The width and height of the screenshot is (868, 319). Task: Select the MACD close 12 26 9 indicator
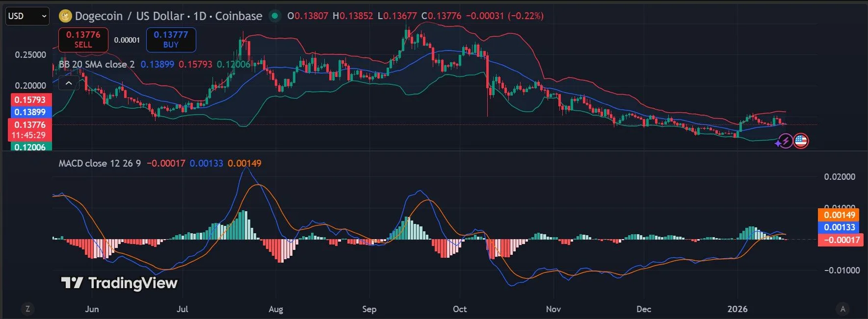[x=100, y=163]
